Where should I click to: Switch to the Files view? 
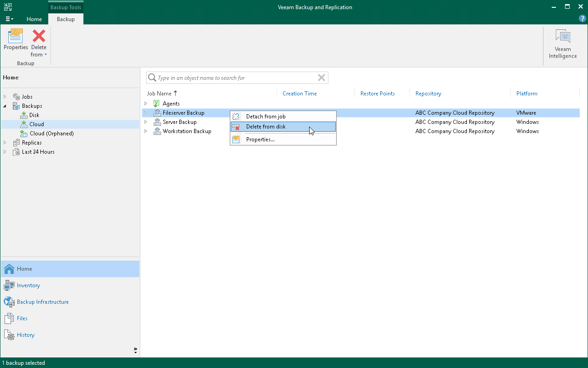pyautogui.click(x=22, y=318)
